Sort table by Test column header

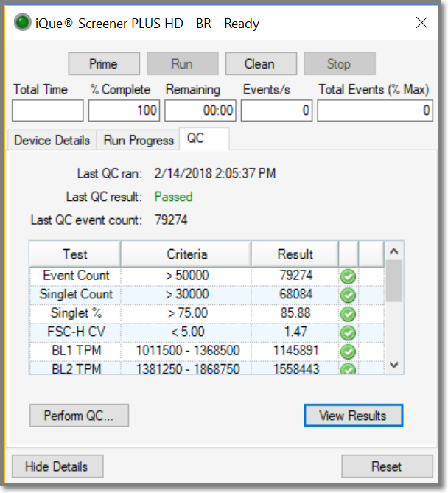point(74,254)
